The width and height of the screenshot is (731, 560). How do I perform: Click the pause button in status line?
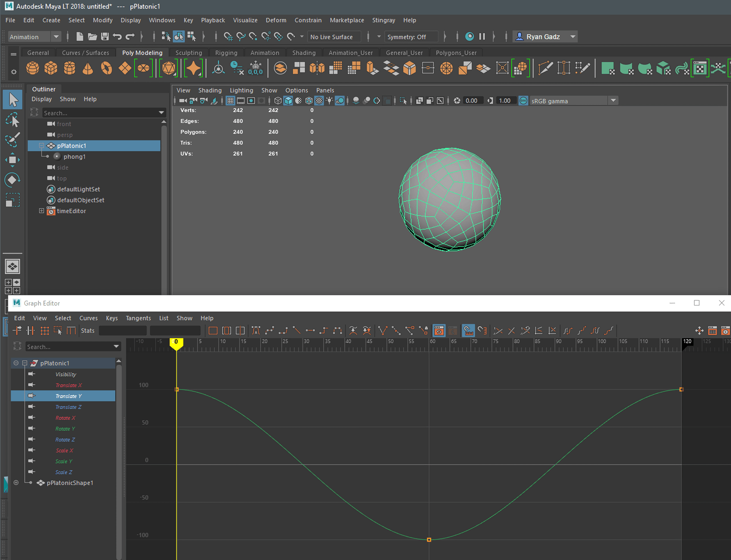pos(482,37)
